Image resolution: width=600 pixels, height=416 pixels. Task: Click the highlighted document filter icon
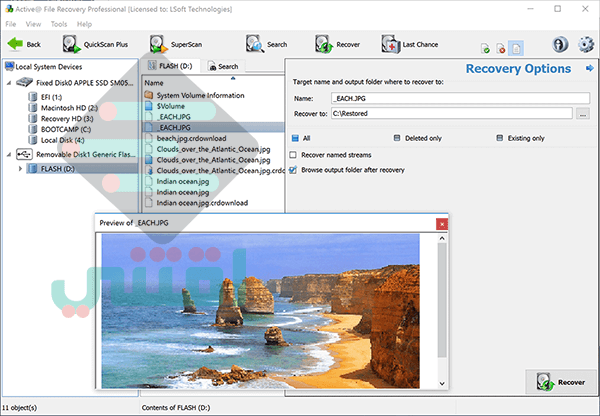click(516, 49)
